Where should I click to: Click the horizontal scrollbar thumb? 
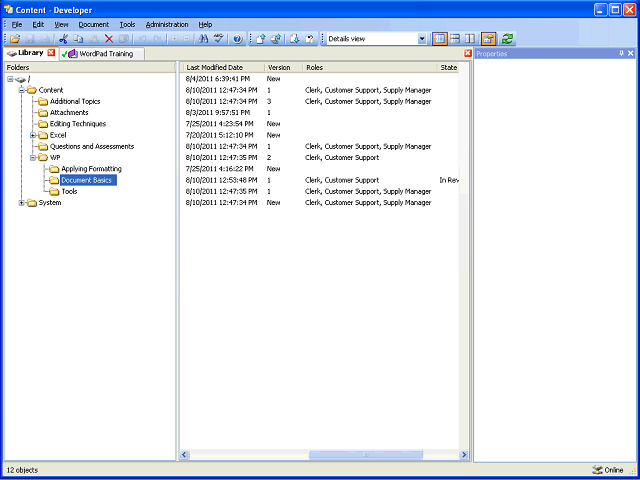(x=366, y=455)
